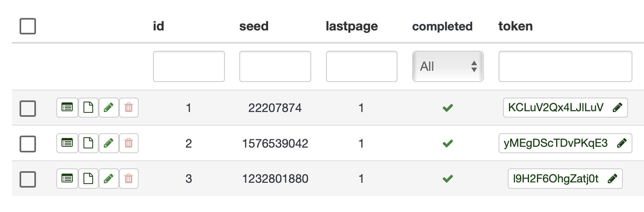
Task: View response details for id 2
Action: click(x=67, y=143)
